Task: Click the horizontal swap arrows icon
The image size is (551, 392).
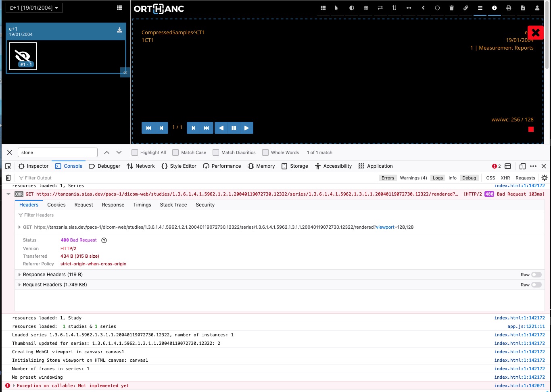Action: click(380, 8)
